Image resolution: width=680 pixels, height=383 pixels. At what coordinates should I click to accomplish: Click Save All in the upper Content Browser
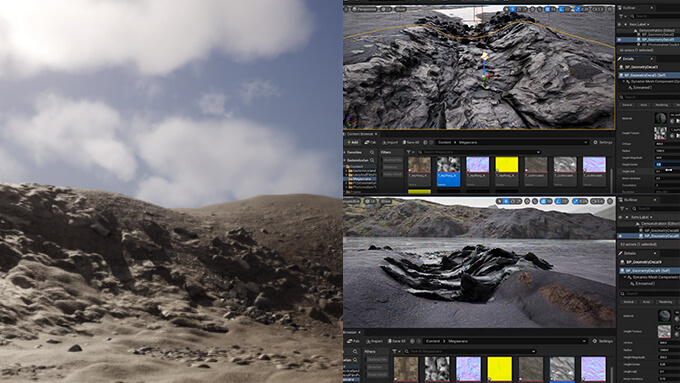411,142
